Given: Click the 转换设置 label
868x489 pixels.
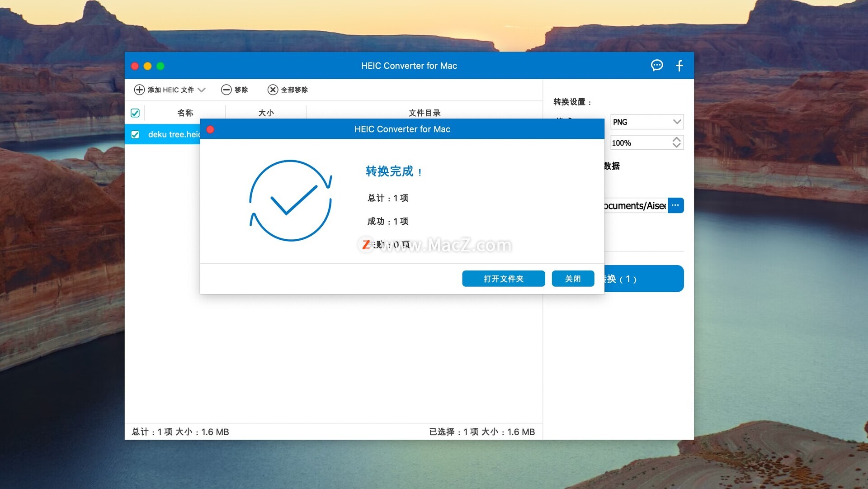Looking at the screenshot, I should [x=572, y=102].
